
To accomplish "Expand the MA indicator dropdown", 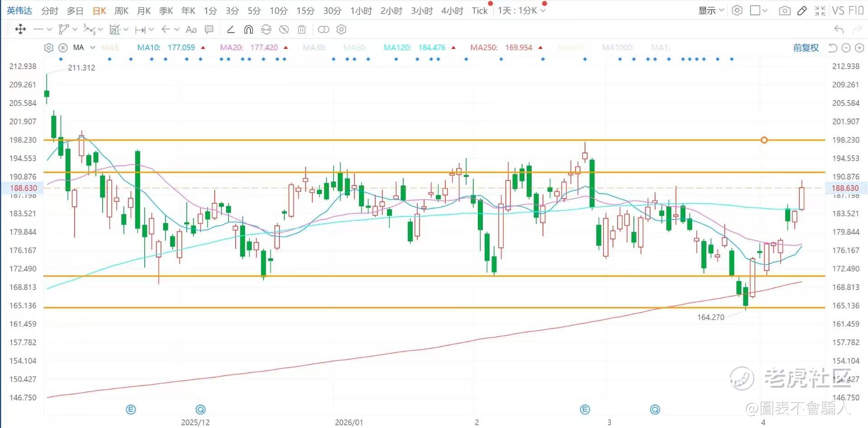I will click(93, 48).
